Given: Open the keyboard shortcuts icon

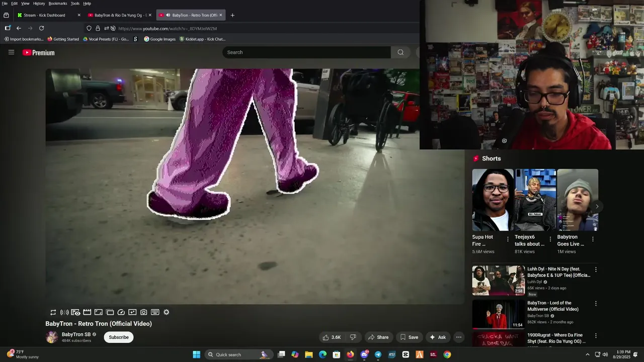Looking at the screenshot, I should (155, 312).
